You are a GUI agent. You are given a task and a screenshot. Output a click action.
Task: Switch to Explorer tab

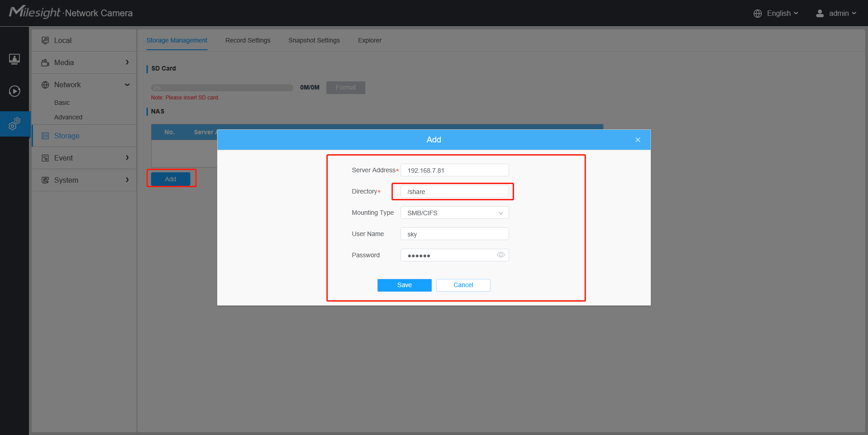(370, 40)
